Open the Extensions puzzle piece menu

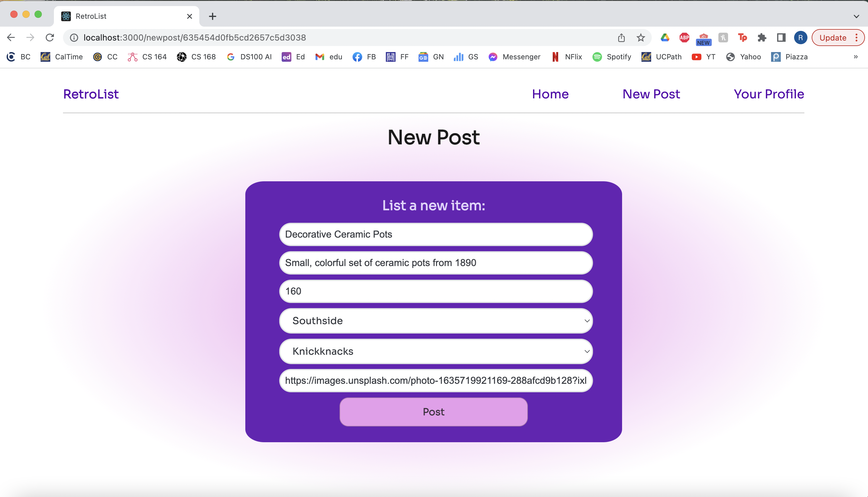pyautogui.click(x=762, y=38)
